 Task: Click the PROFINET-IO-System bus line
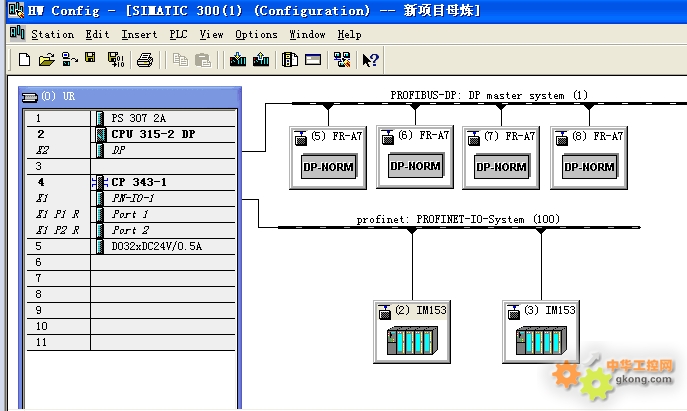459,227
